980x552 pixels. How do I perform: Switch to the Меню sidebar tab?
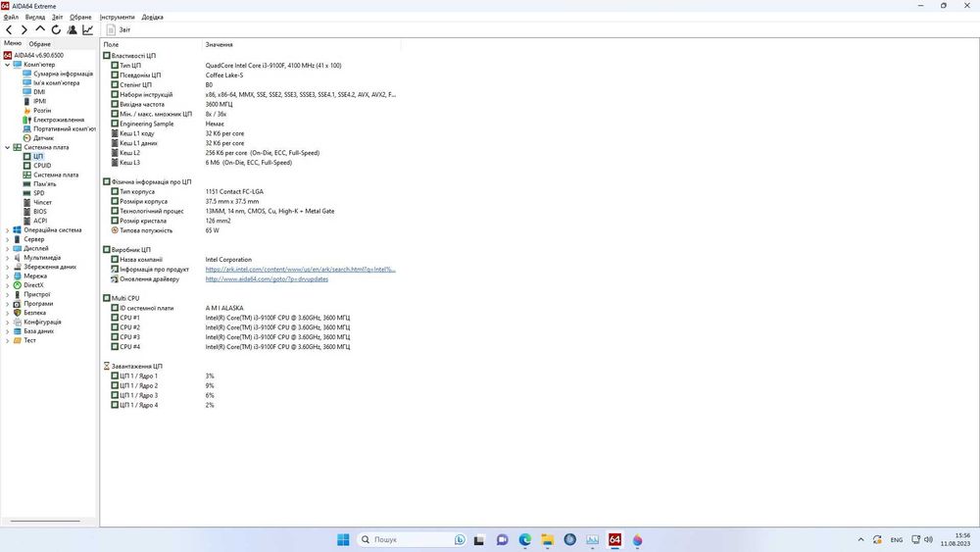(13, 43)
